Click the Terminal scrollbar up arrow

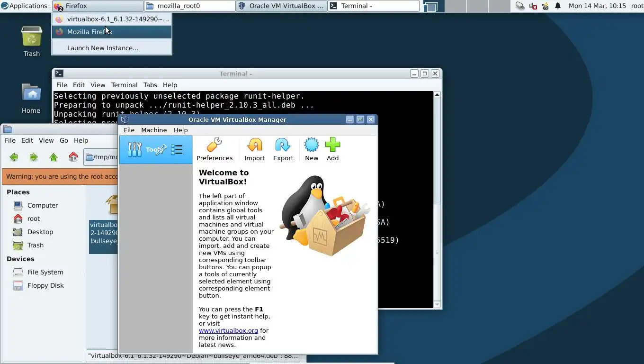(437, 95)
